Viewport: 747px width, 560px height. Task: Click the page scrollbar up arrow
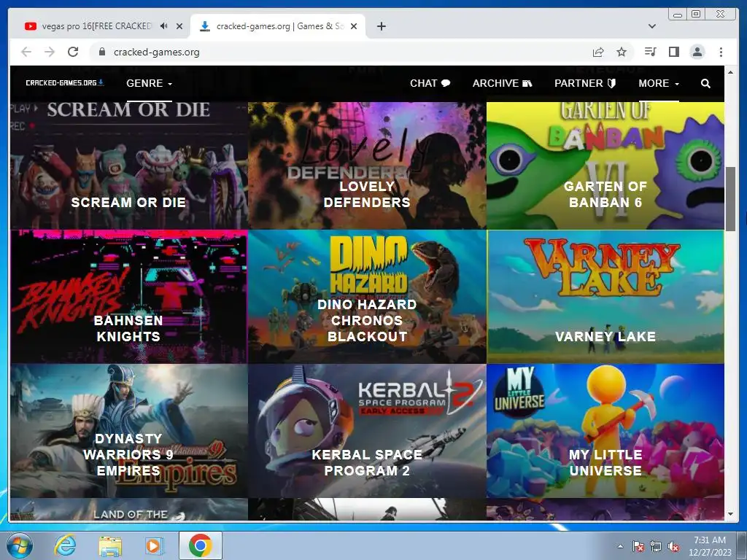730,72
